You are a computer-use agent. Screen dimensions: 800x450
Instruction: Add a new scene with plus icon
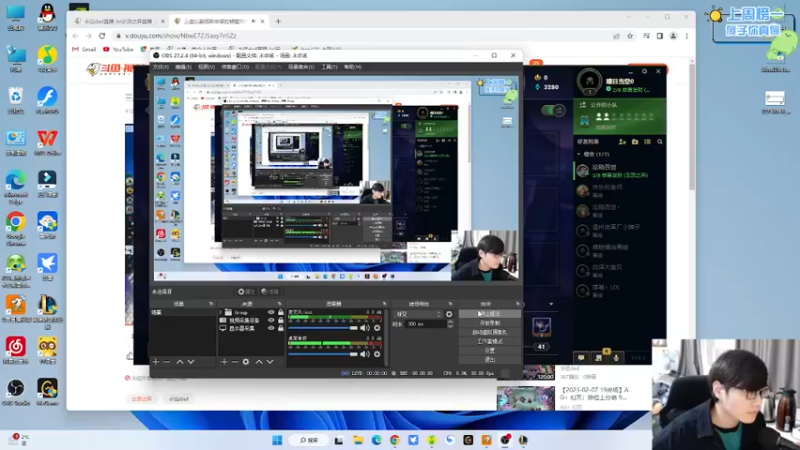click(156, 362)
